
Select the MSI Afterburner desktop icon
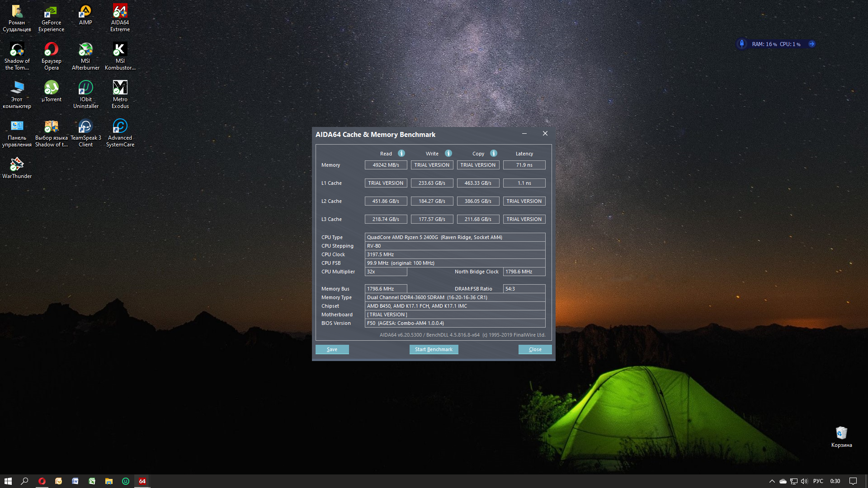coord(85,56)
